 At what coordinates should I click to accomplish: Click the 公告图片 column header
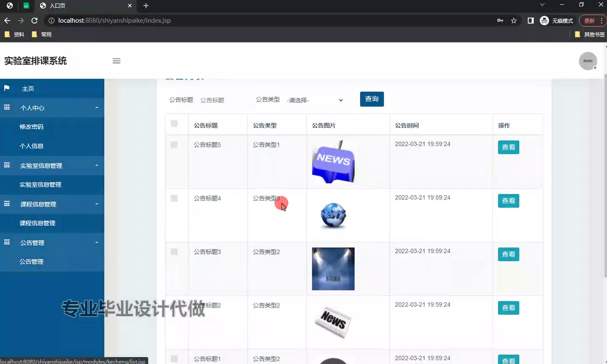coord(324,126)
